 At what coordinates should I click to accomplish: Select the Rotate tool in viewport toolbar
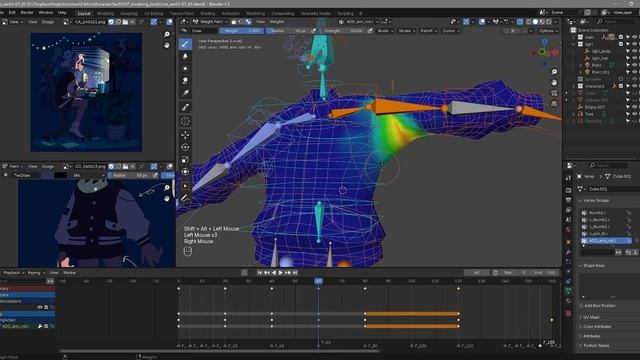click(x=185, y=147)
